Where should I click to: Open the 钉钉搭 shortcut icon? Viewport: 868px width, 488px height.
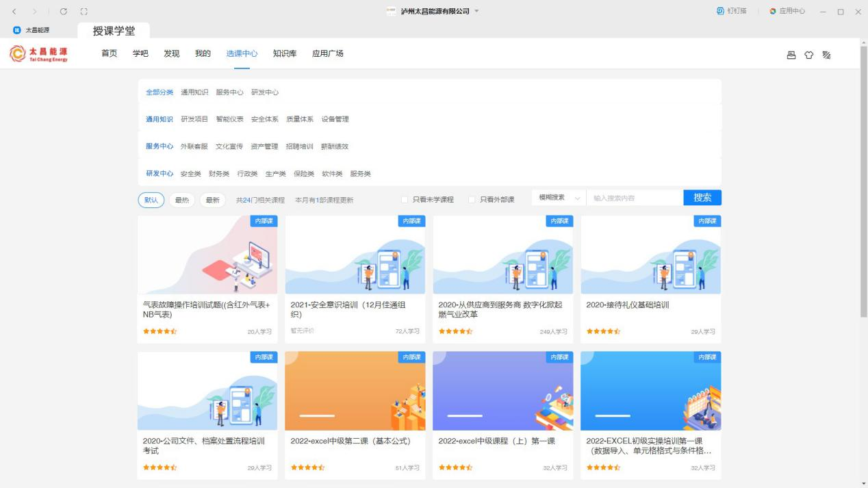pyautogui.click(x=730, y=12)
